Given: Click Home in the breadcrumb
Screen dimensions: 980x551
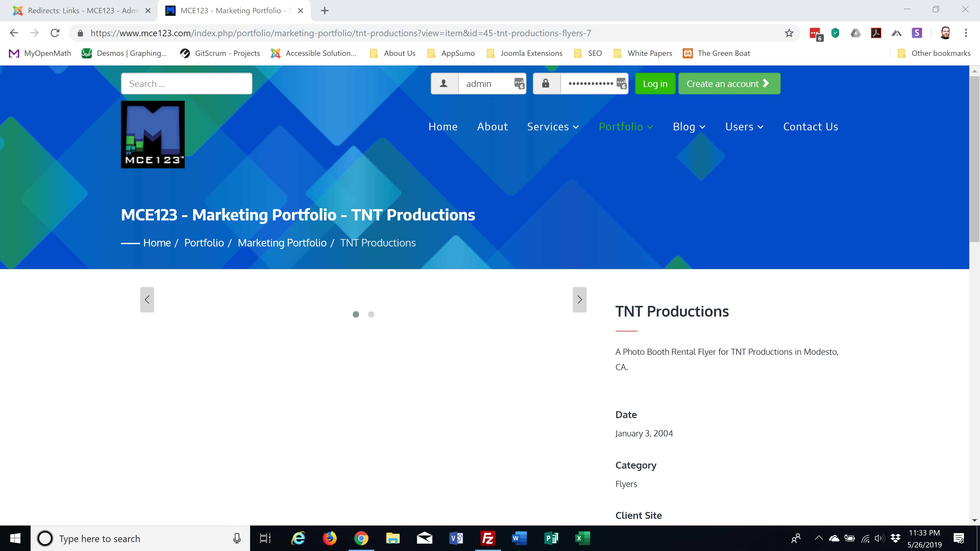Looking at the screenshot, I should pyautogui.click(x=157, y=243).
